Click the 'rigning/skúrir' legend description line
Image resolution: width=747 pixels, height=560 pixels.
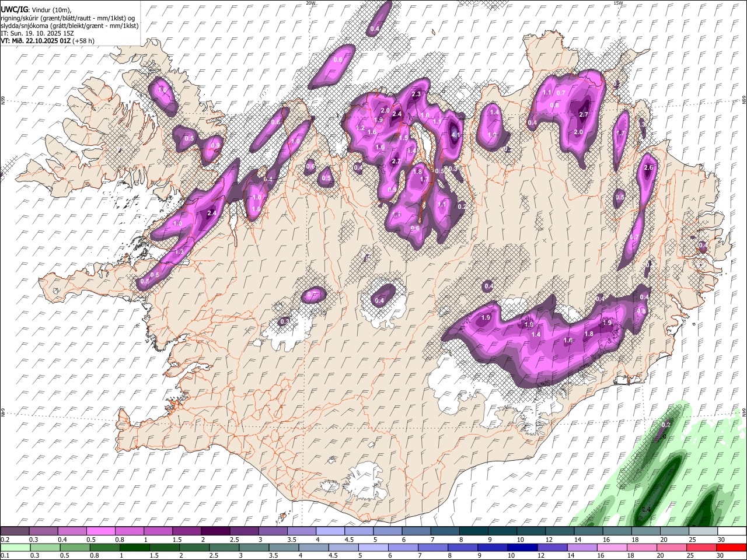tap(68, 18)
